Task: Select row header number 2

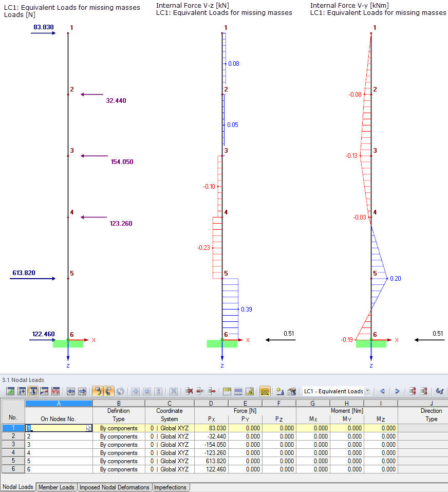Action: (13, 436)
